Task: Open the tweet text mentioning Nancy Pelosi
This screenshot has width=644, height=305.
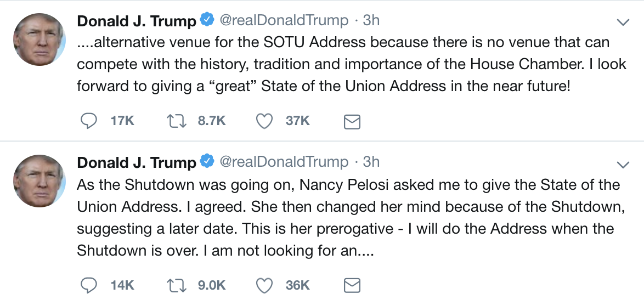Action: [x=348, y=217]
